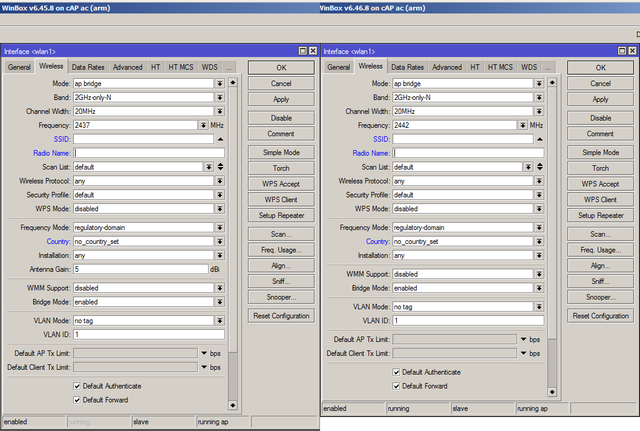Open WMM Support dropdown in left window

220,288
